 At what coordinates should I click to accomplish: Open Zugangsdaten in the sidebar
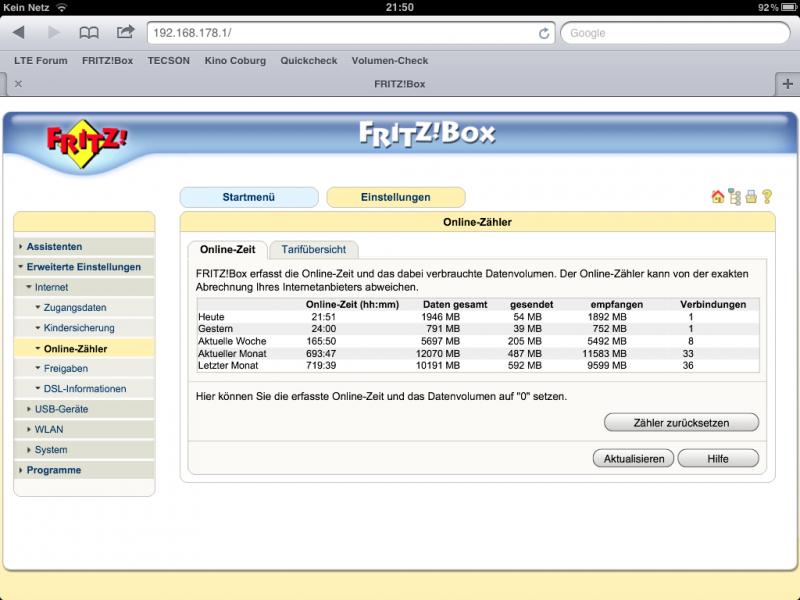(84, 308)
